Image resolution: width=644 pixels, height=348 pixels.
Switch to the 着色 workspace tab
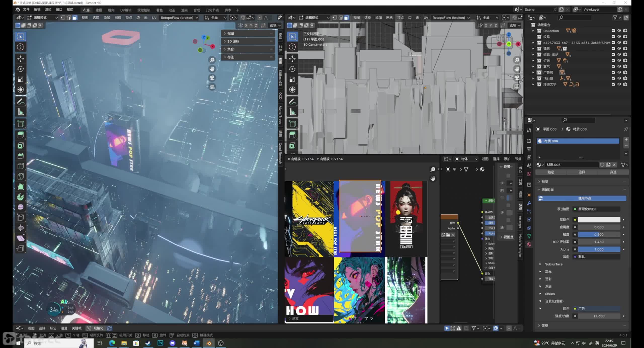tap(159, 10)
